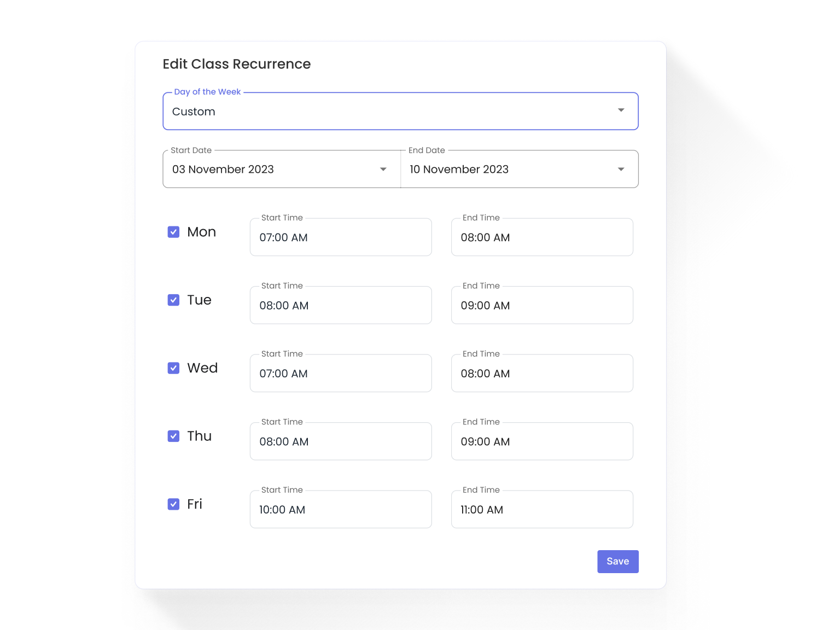Viewport: 840px width, 630px height.
Task: Click Monday's End Time field
Action: coord(541,237)
